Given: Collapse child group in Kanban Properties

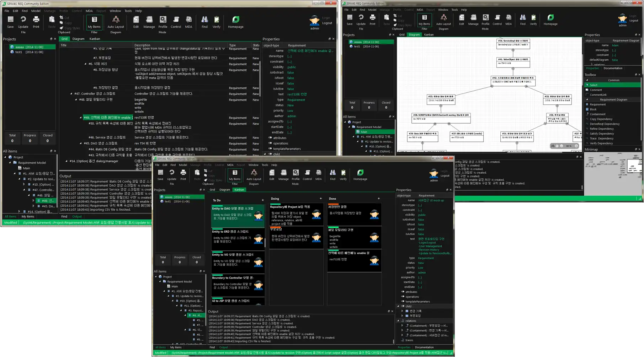Looking at the screenshot, I should [x=398, y=306].
